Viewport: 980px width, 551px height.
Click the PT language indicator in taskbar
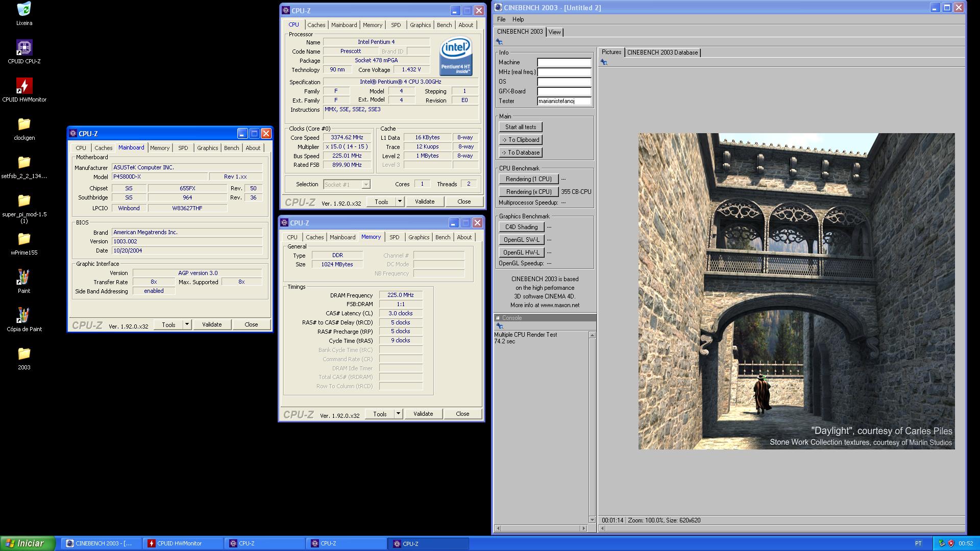pyautogui.click(x=918, y=543)
